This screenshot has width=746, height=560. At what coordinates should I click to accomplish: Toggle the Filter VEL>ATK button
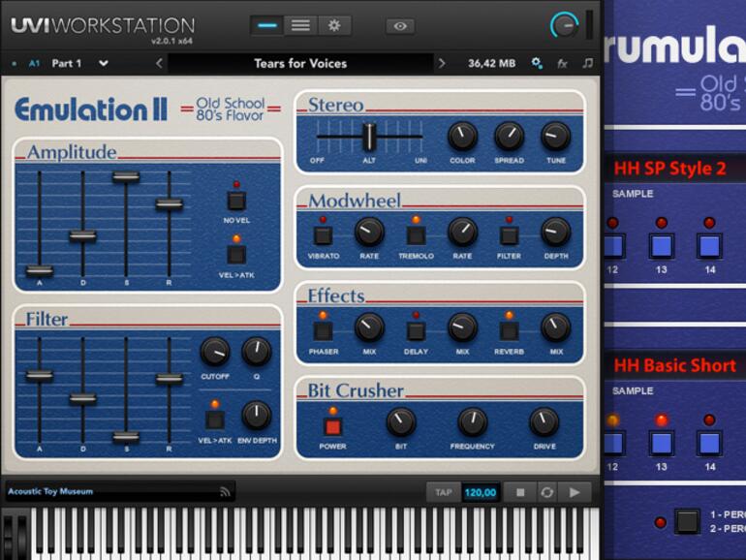click(x=214, y=420)
